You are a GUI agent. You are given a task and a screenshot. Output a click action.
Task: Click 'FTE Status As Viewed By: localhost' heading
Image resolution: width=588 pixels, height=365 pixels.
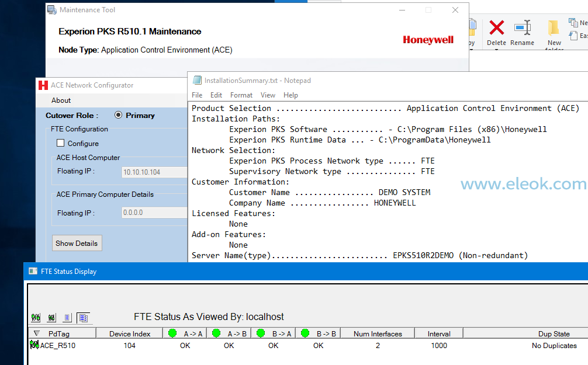209,317
